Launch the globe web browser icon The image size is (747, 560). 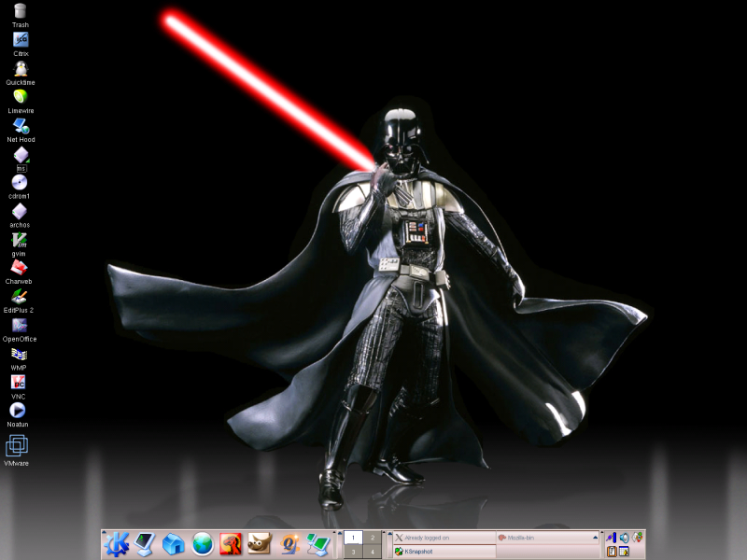tap(203, 544)
